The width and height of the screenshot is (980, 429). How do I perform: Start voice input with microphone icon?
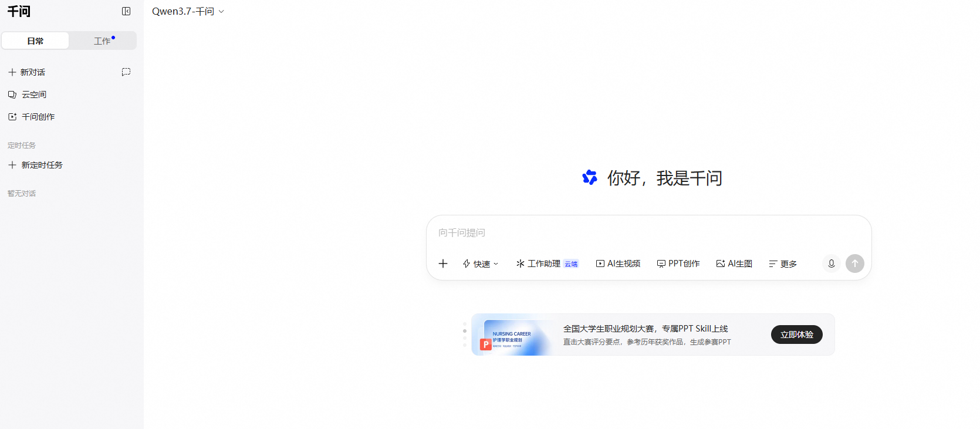coord(832,264)
